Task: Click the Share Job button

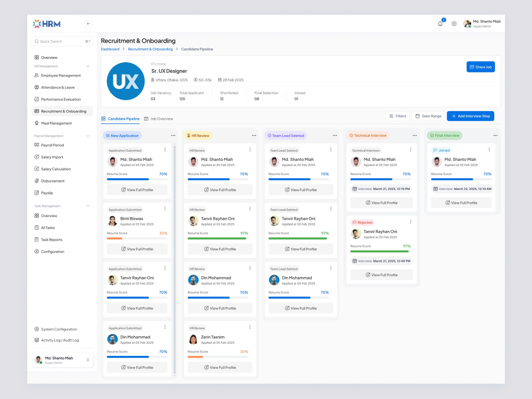Action: click(x=480, y=67)
